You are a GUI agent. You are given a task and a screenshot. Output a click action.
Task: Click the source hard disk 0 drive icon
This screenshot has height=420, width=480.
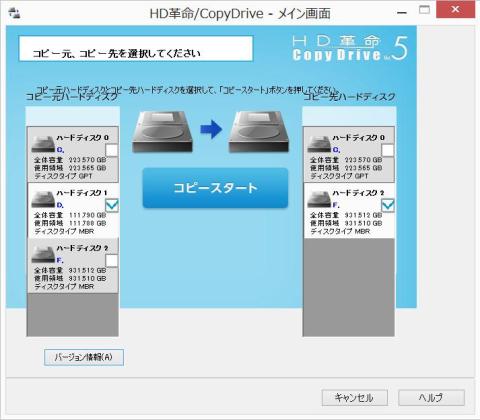coord(43,144)
